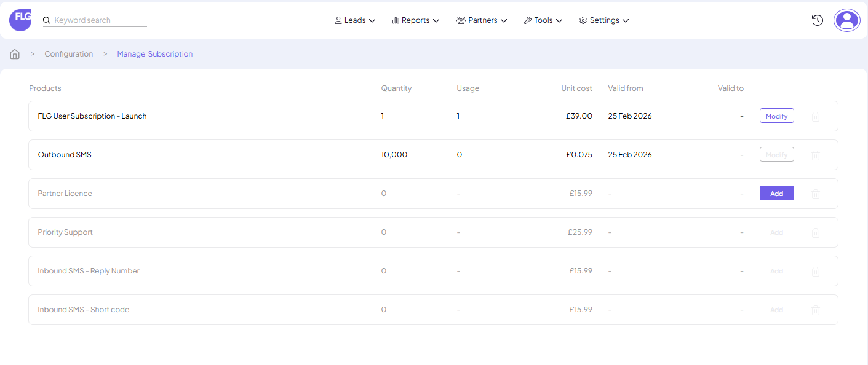The image size is (868, 365).
Task: Open the Reports dropdown
Action: (x=416, y=20)
